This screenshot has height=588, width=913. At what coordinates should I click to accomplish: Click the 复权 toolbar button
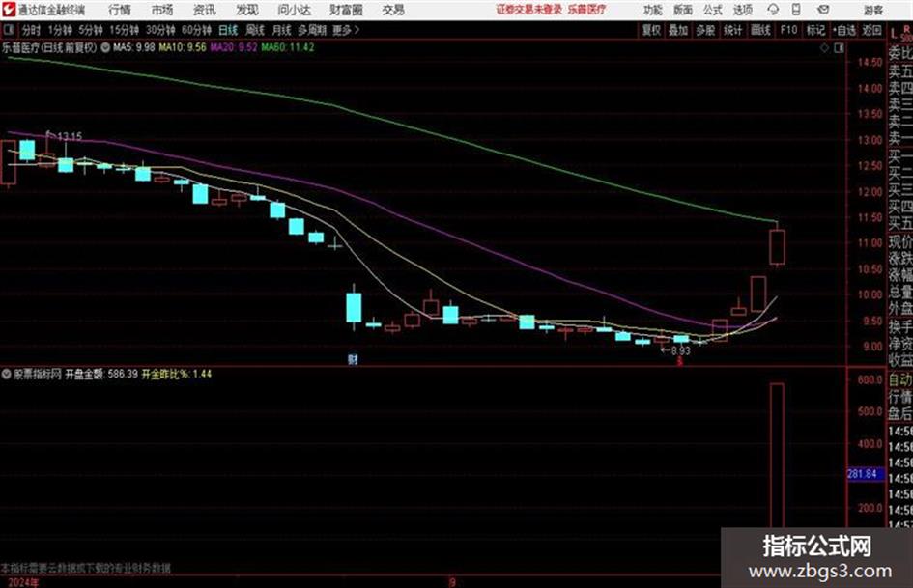pos(651,30)
